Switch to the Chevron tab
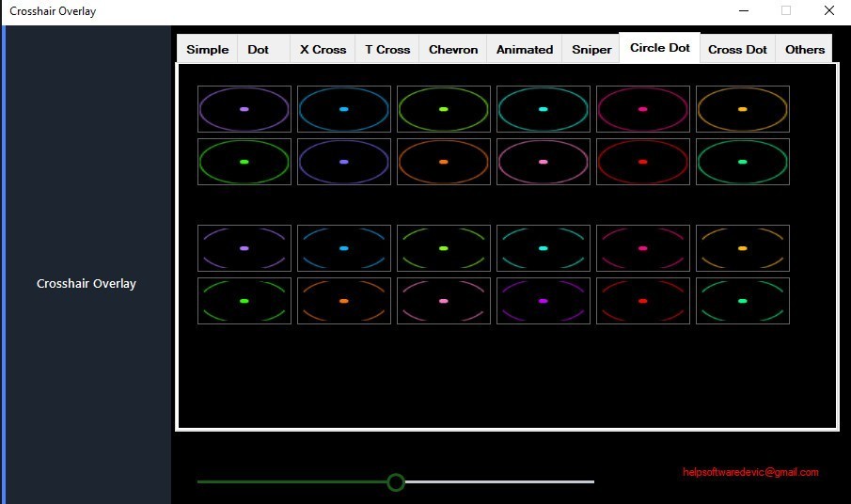The width and height of the screenshot is (851, 504). pyautogui.click(x=453, y=50)
